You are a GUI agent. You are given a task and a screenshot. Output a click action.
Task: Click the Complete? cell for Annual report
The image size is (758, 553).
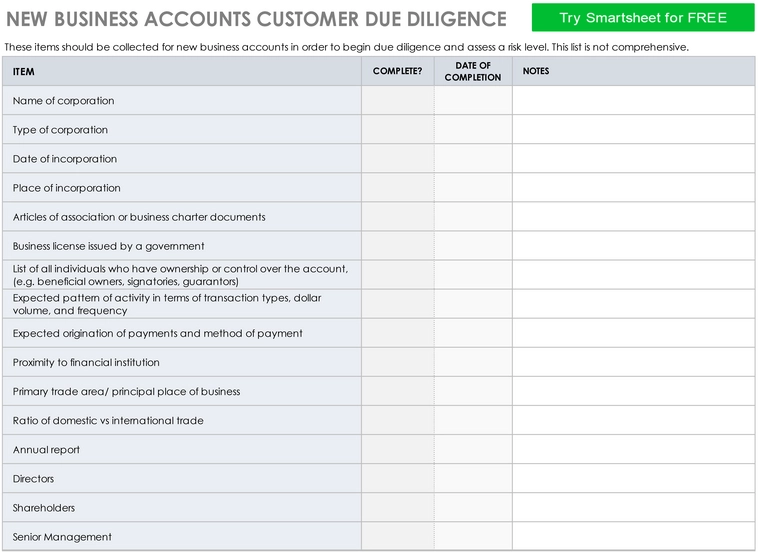398,450
